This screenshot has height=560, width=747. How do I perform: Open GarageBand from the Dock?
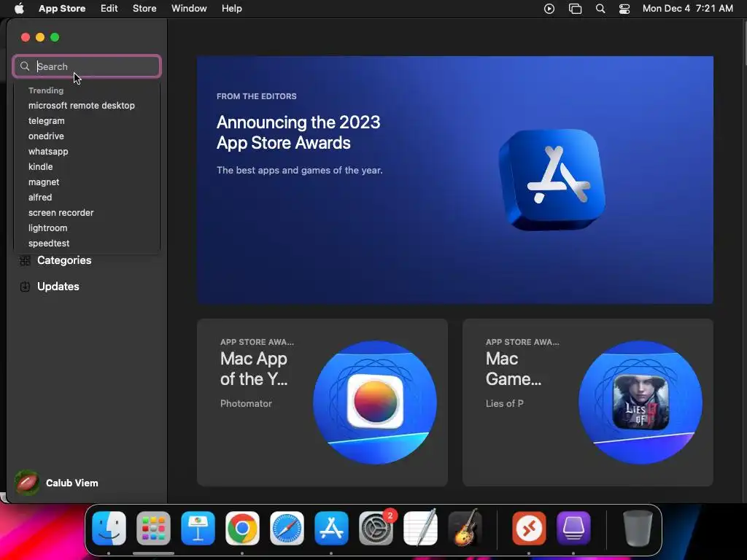[465, 528]
